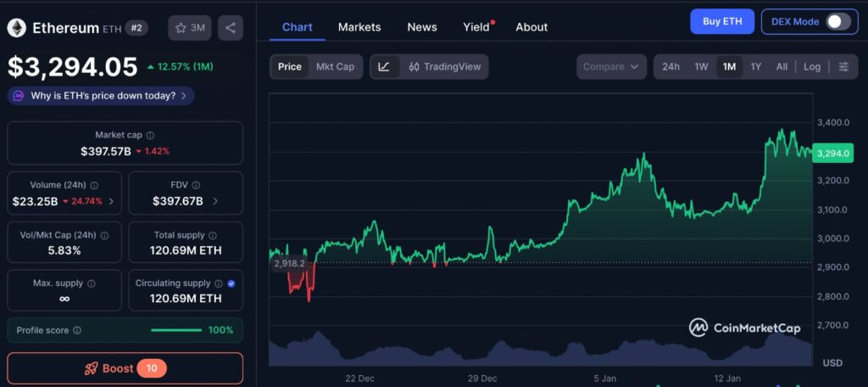This screenshot has height=387, width=868.
Task: Click the 3,400.0 axis label
Action: [x=833, y=122]
